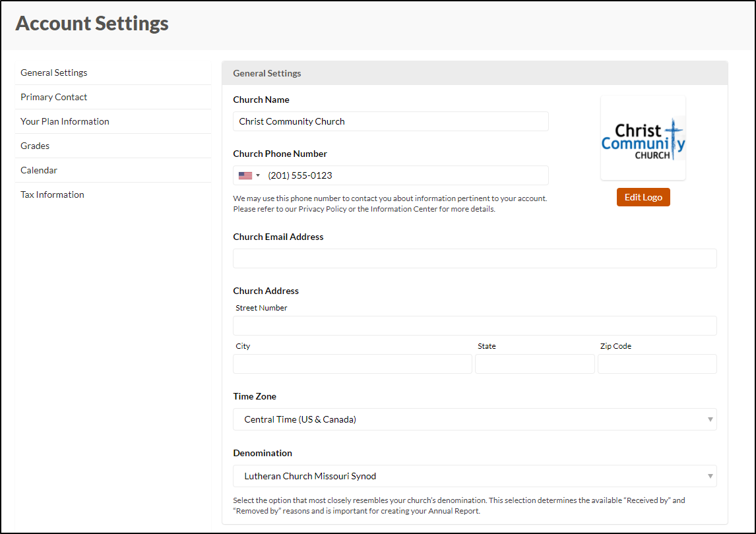The height and width of the screenshot is (534, 756).
Task: Open the General Settings sidebar item
Action: [x=113, y=73]
